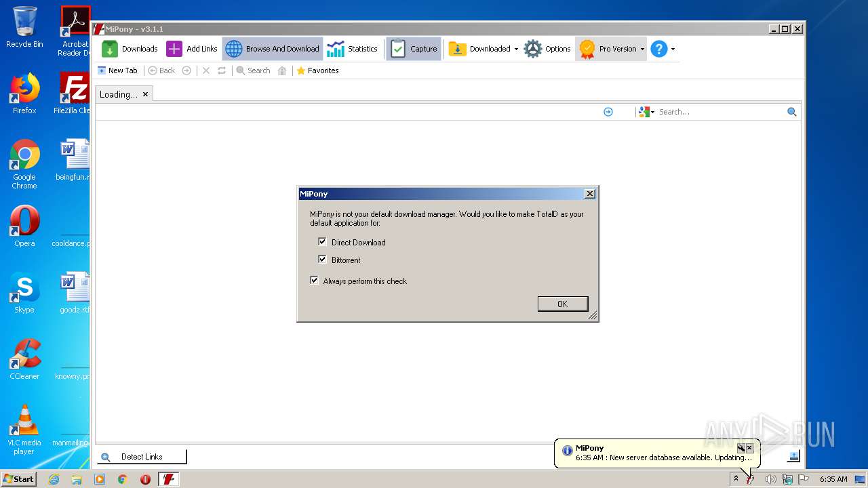Open the Downloads section

[130, 49]
